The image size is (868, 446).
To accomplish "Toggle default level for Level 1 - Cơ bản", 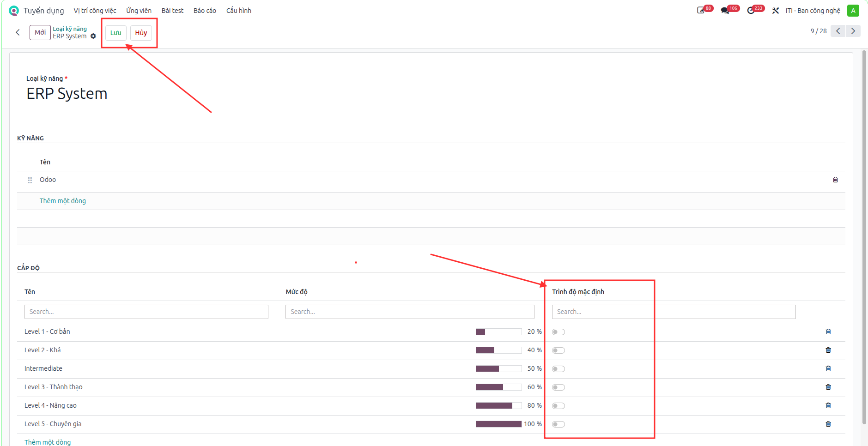I will point(558,332).
